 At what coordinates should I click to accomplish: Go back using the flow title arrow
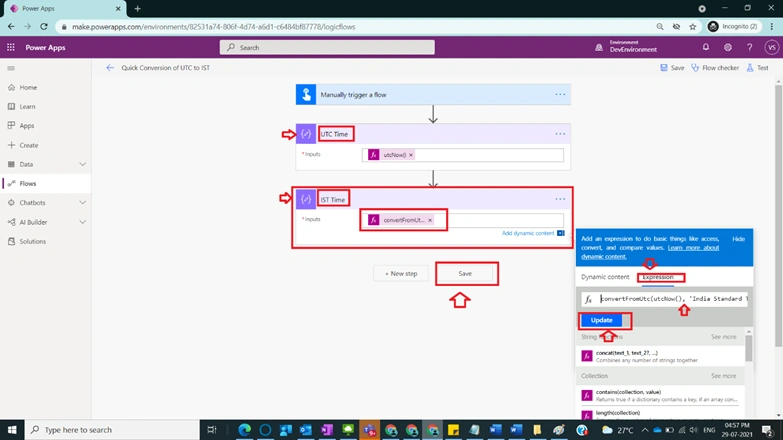(x=110, y=67)
